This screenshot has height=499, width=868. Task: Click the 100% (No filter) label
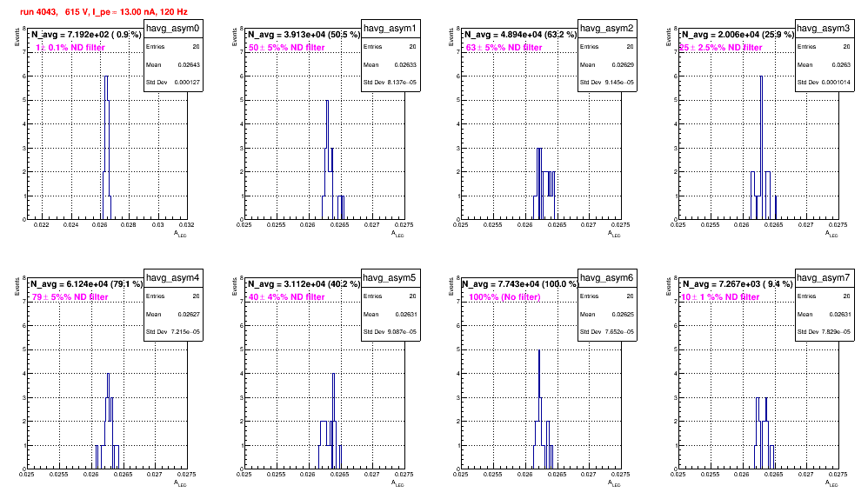[x=504, y=297]
